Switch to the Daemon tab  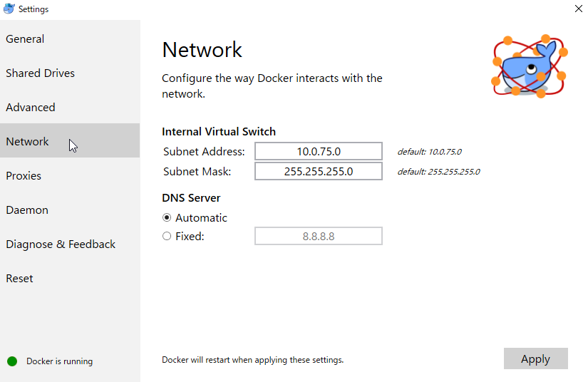pyautogui.click(x=27, y=210)
